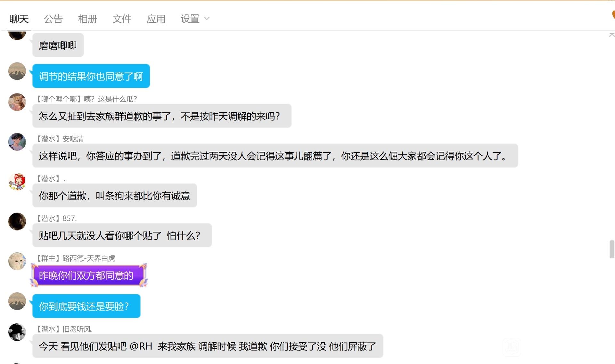Image resolution: width=615 pixels, height=364 pixels.
Task: Click blue bubble 你到底要钱还是要脸?
Action: point(86,306)
